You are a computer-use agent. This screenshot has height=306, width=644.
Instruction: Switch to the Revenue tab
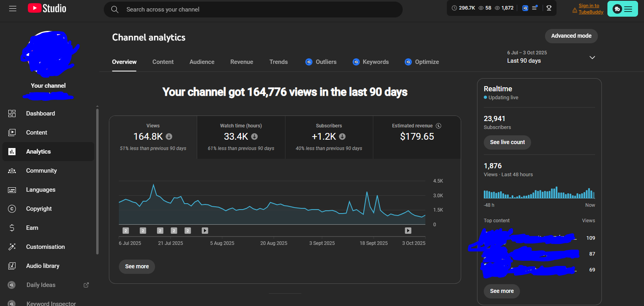242,62
